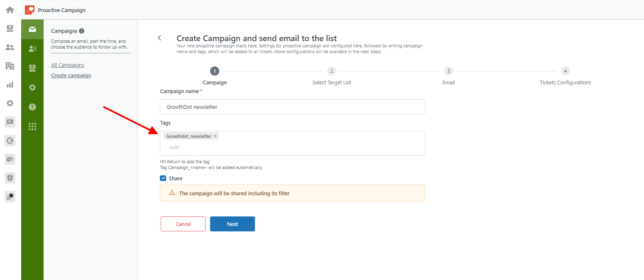This screenshot has width=644, height=280.
Task: Click the info icon next to Campaigns
Action: [82, 31]
